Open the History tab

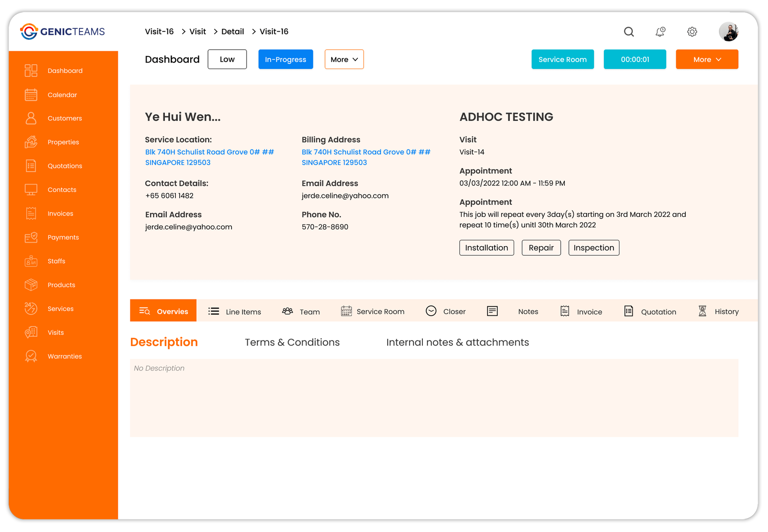click(718, 311)
